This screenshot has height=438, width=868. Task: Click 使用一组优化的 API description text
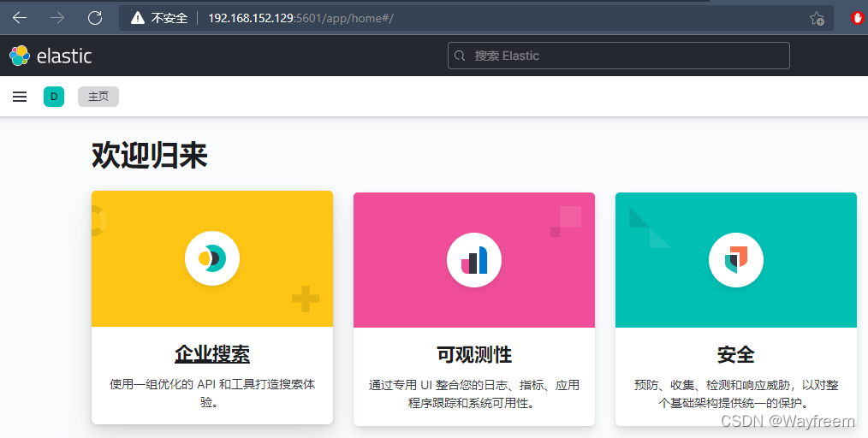click(212, 394)
